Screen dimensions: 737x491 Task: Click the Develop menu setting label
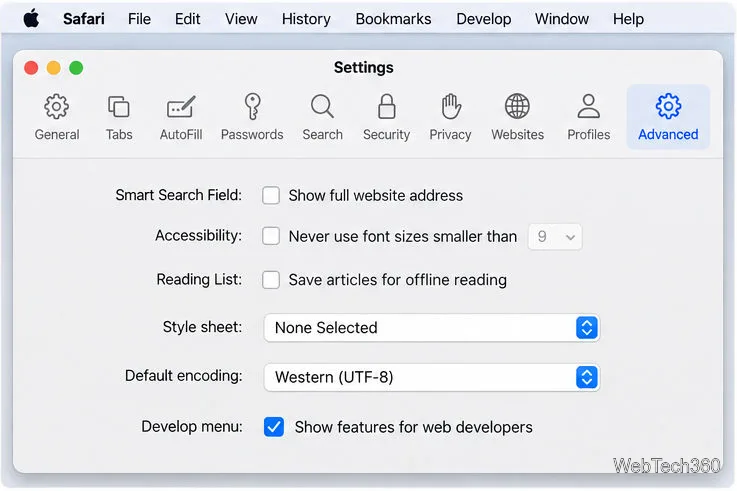192,426
